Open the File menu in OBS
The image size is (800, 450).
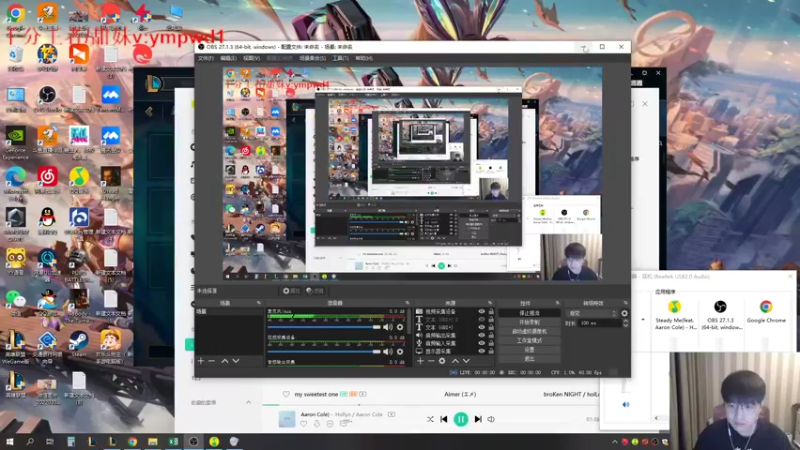coord(206,58)
